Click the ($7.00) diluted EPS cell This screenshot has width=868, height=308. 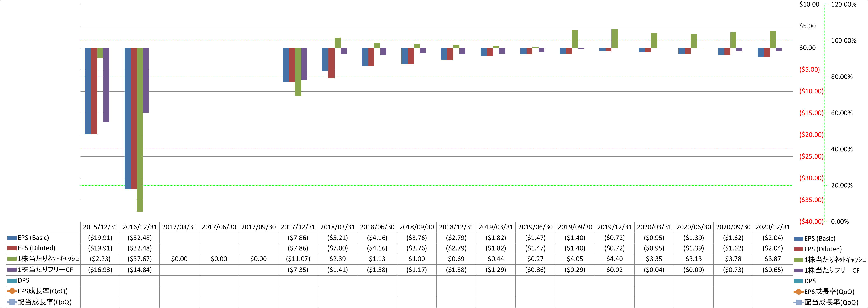[x=338, y=248]
